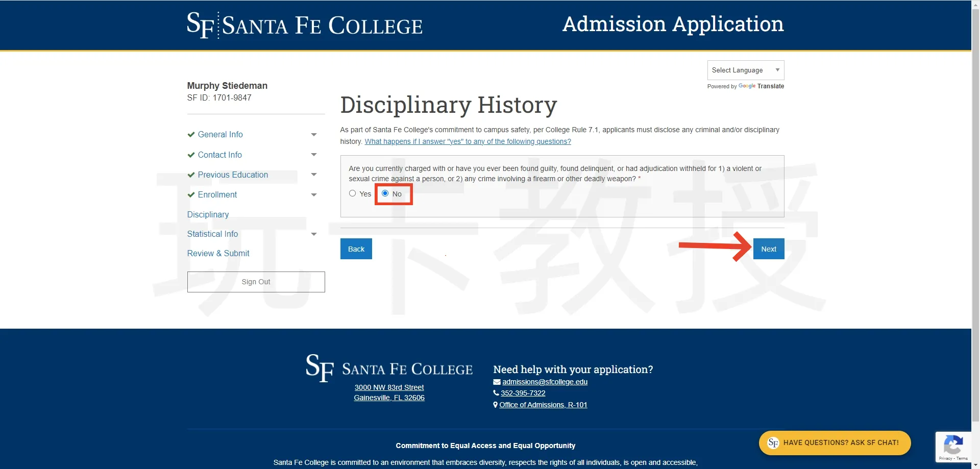The width and height of the screenshot is (980, 469).
Task: Expand the Contact Info section arrow
Action: pos(314,155)
